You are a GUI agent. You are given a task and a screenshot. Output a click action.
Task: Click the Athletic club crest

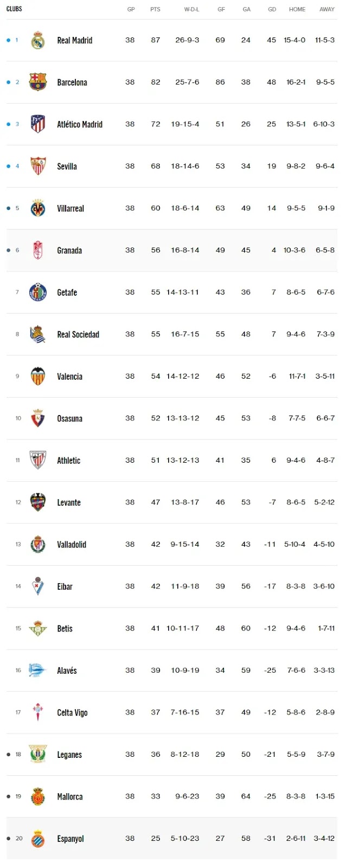click(37, 460)
